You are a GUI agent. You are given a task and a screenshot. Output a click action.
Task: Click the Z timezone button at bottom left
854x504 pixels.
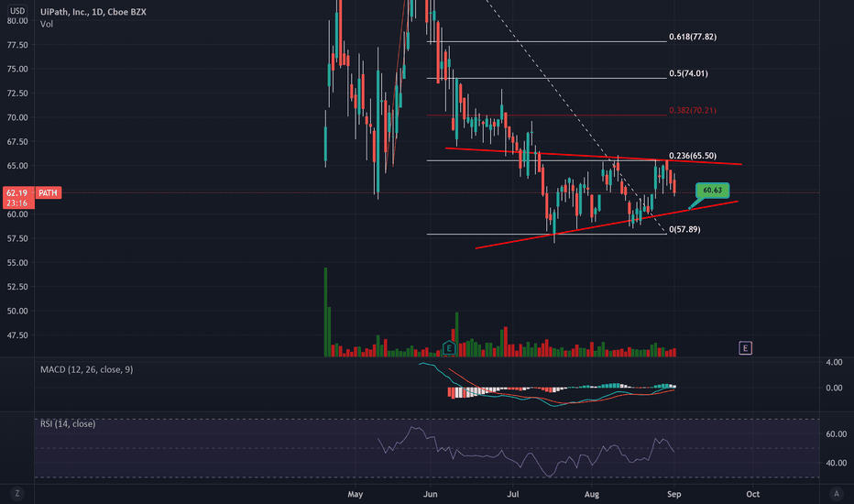click(17, 494)
